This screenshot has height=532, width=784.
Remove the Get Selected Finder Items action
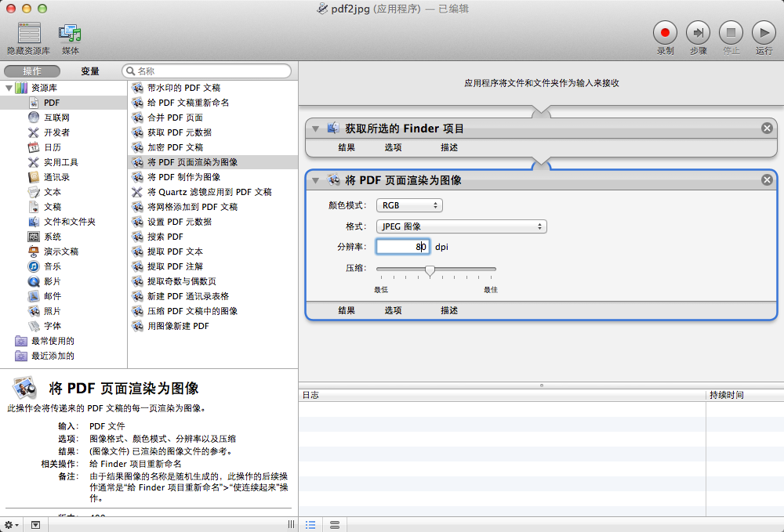(767, 128)
